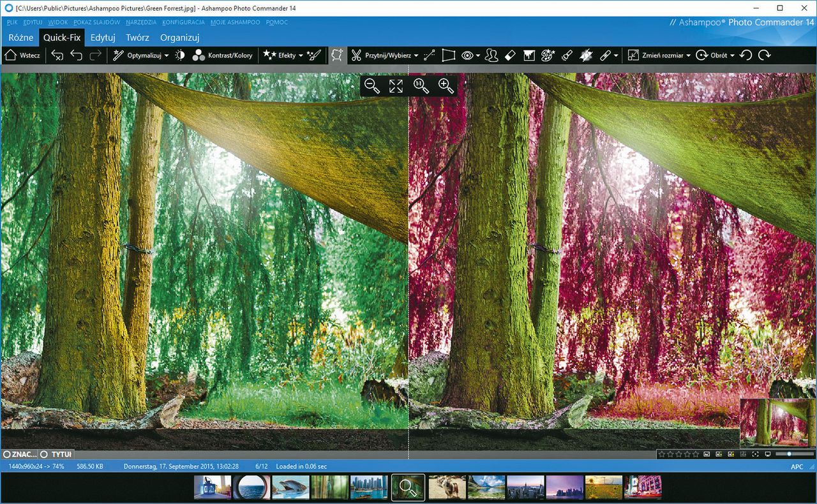Toggle the highlighted free selection tool
Image resolution: width=817 pixels, height=504 pixels.
[x=337, y=56]
